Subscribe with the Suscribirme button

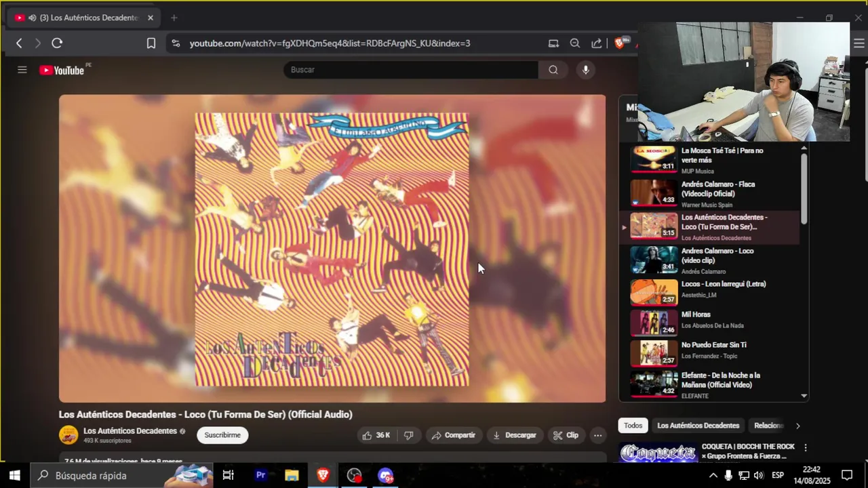click(222, 435)
